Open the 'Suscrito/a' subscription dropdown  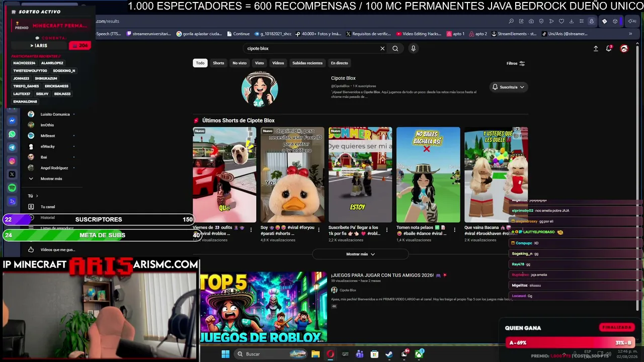508,87
